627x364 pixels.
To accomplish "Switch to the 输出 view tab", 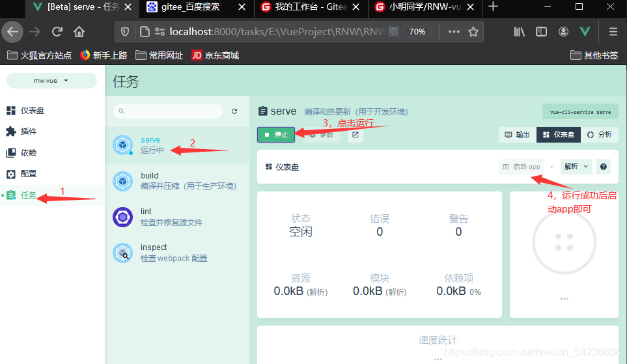I will [x=518, y=135].
